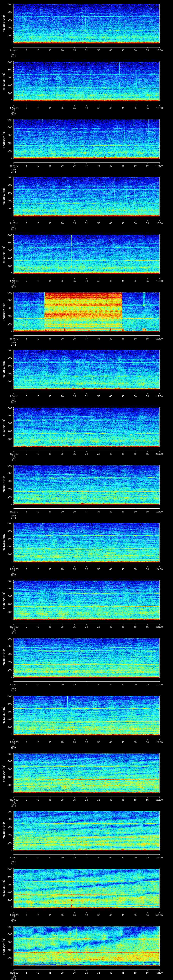
Task: Click the 17:00 end time label
Action: [160, 166]
